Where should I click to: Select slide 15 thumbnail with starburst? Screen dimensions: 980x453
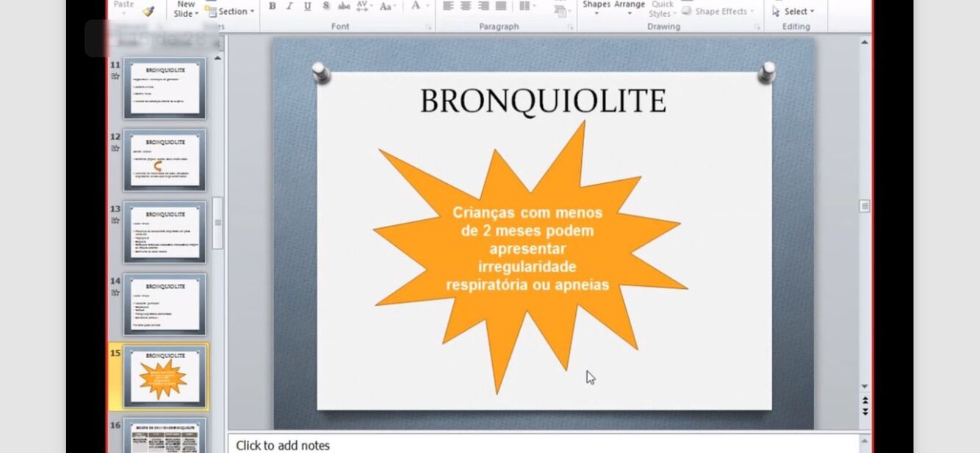(165, 376)
